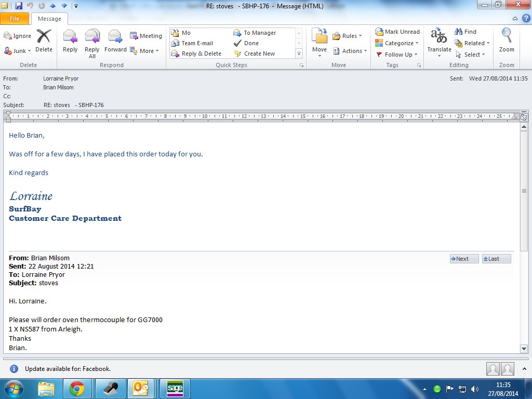Run the To Manager quick step
Screen dimensions: 532x399
[255, 33]
